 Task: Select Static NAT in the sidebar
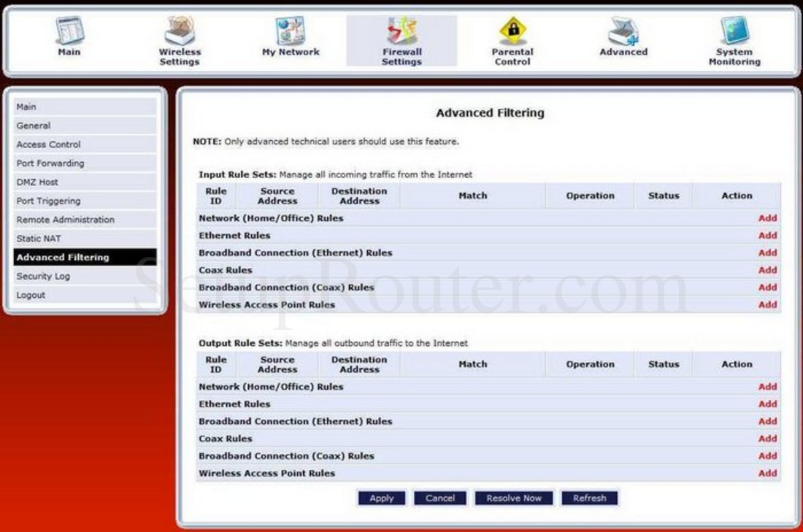pos(40,238)
